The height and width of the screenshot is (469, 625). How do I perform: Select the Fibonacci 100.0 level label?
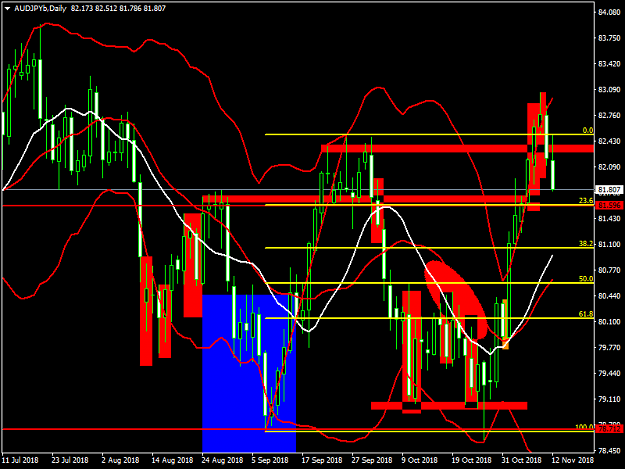tap(584, 427)
